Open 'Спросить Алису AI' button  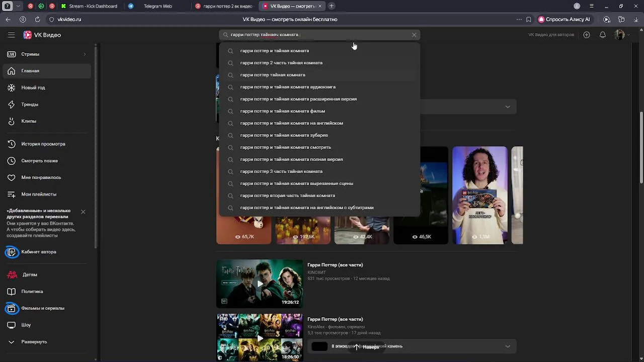point(564,19)
